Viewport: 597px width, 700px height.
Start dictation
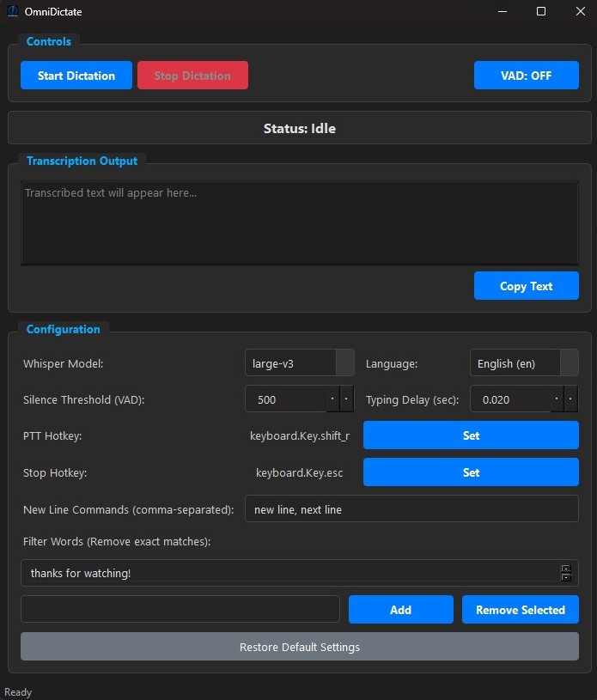coord(76,75)
